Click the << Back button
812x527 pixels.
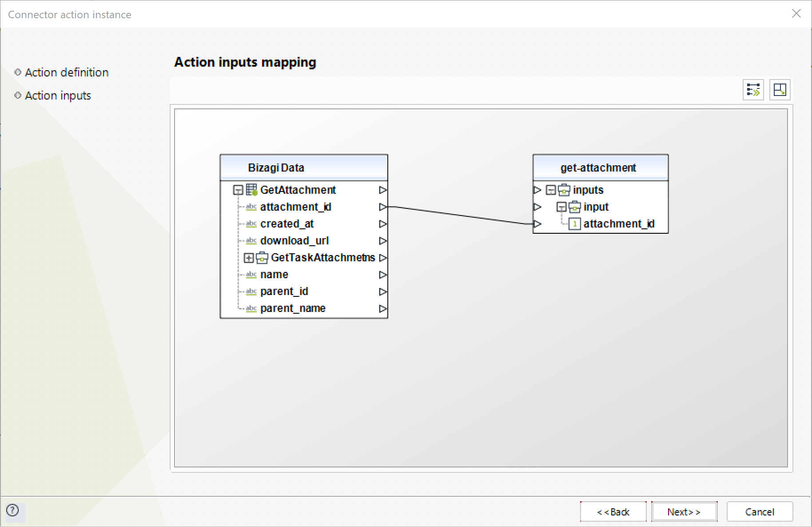click(613, 511)
